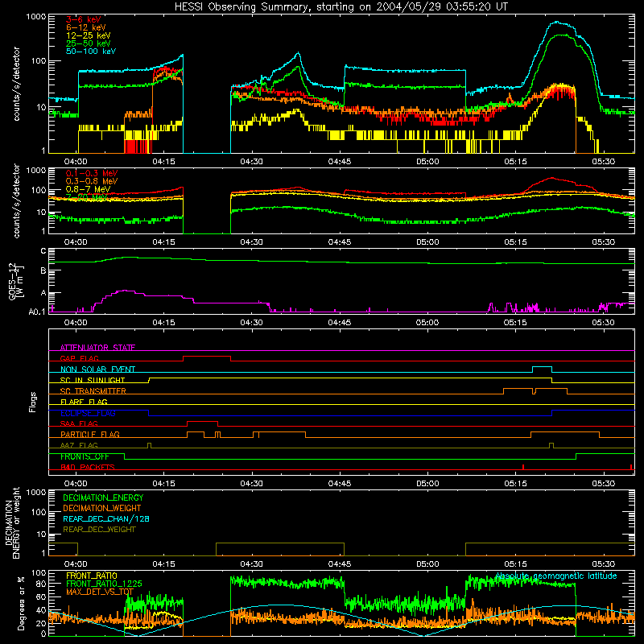This screenshot has width=644, height=644.
Task: Select the SAA_FLAG label
Action: 79,424
